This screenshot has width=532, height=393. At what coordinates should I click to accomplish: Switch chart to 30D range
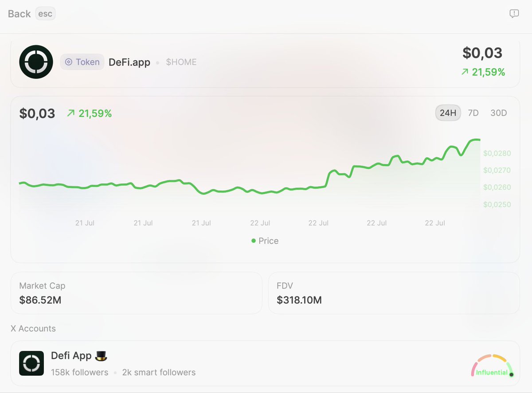[499, 113]
